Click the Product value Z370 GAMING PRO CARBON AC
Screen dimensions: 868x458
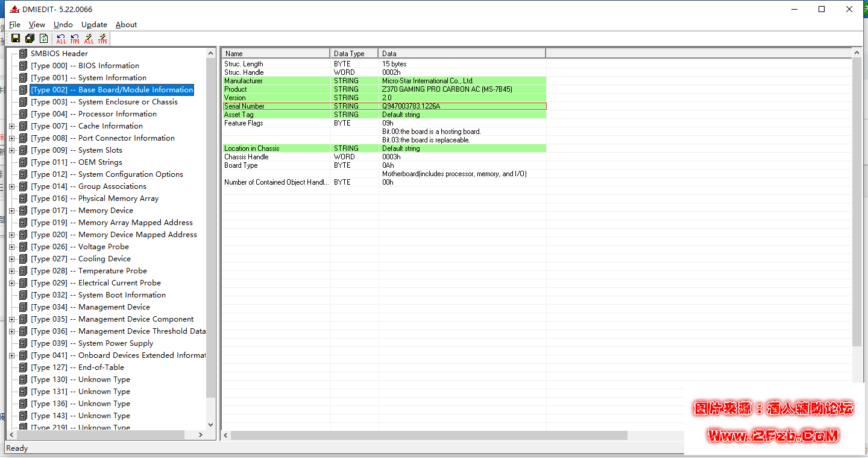447,89
